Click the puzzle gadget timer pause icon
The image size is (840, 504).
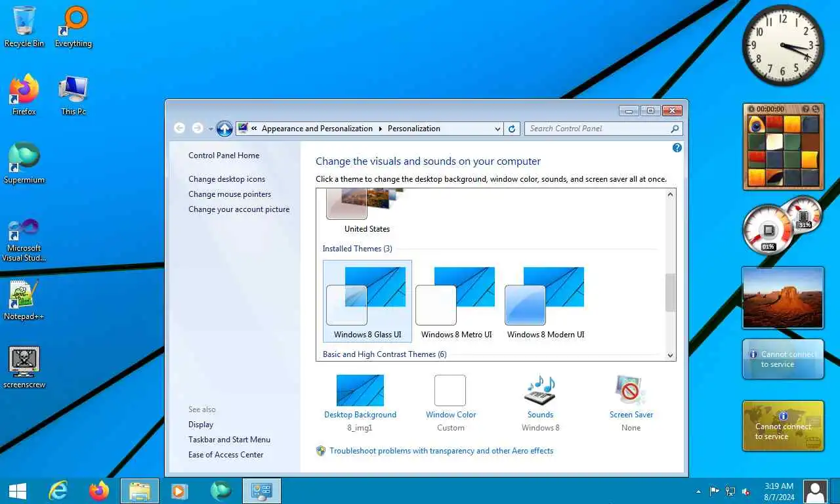[751, 109]
